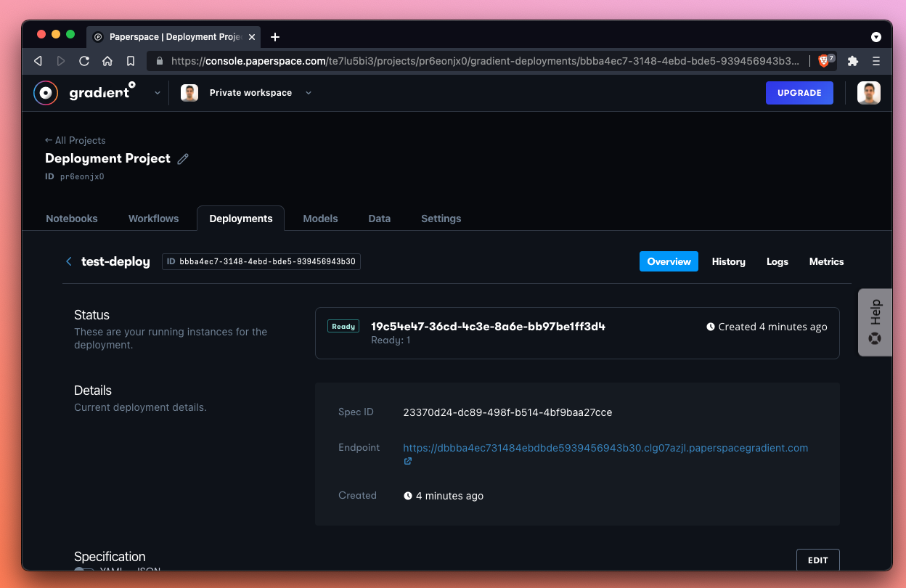Click the browser address bar URL
The width and height of the screenshot is (906, 588).
tap(485, 61)
